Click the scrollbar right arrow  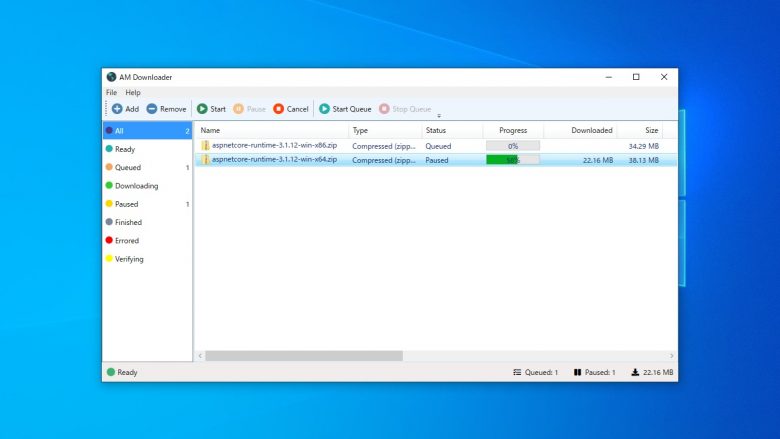(x=672, y=356)
